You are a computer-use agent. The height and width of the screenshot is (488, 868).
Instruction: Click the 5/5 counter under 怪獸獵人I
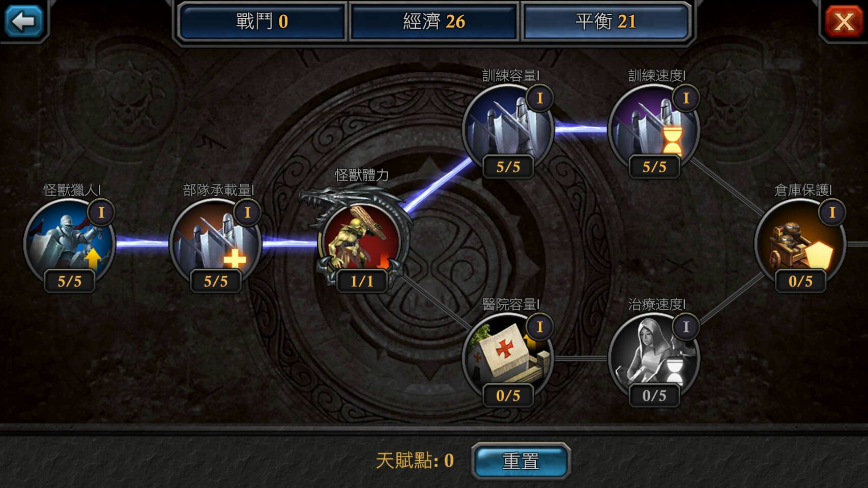pyautogui.click(x=70, y=281)
